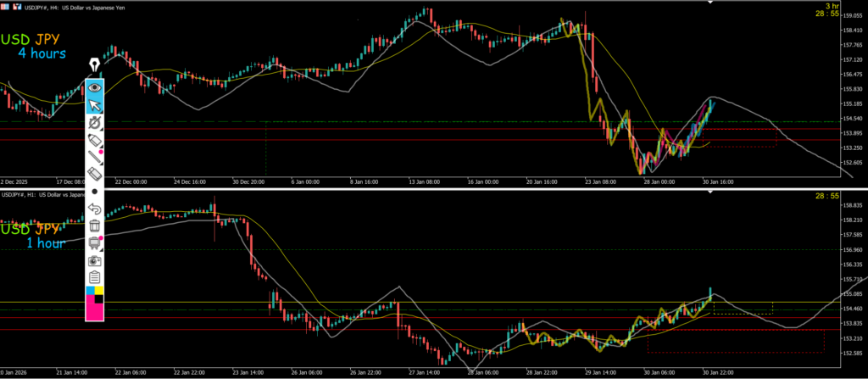Image resolution: width=868 pixels, height=379 pixels.
Task: Pick the cyan color swatch
Action: coord(91,291)
